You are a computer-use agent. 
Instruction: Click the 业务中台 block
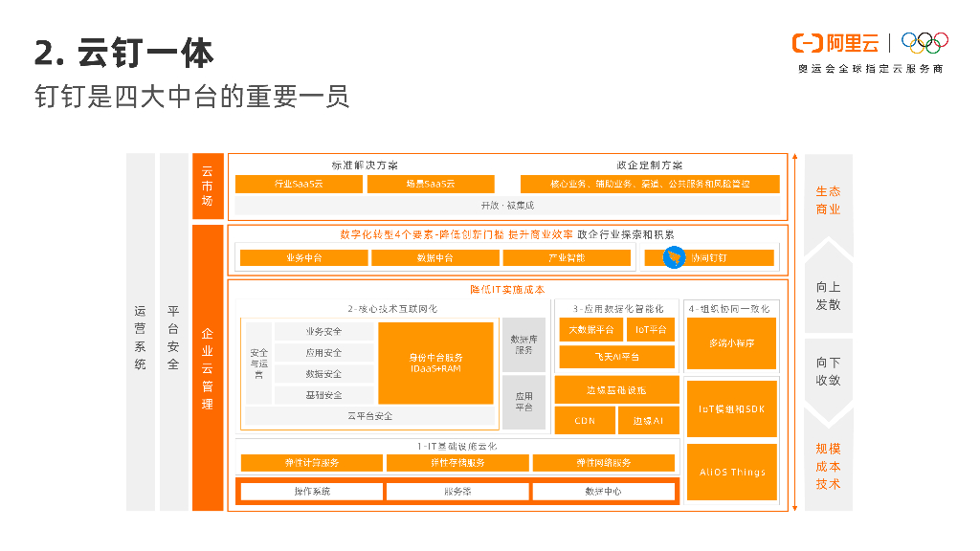click(x=303, y=258)
